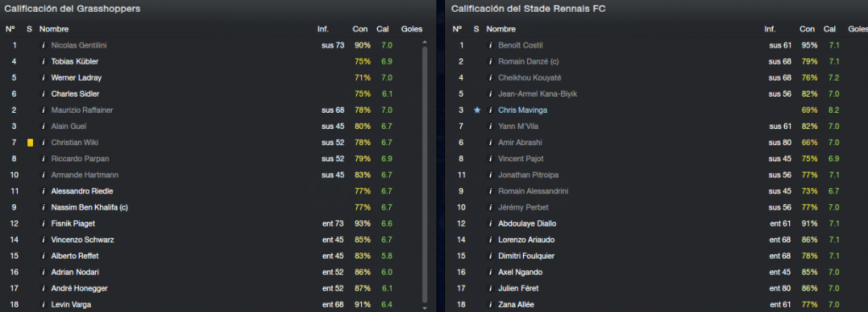Open info icon next to Nicolas Gentilini
Screen dimensions: 868x312
pos(43,46)
